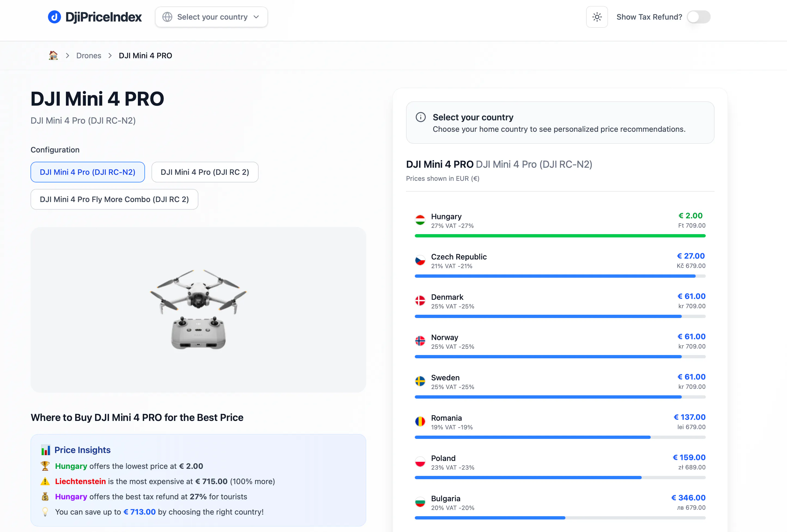Click Romania's 19% VAT -19% label
Screen dimensions: 787x532
tap(452, 427)
